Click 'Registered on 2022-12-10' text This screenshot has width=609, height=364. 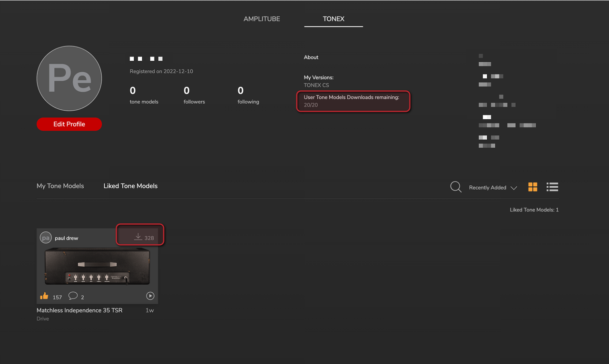point(161,71)
